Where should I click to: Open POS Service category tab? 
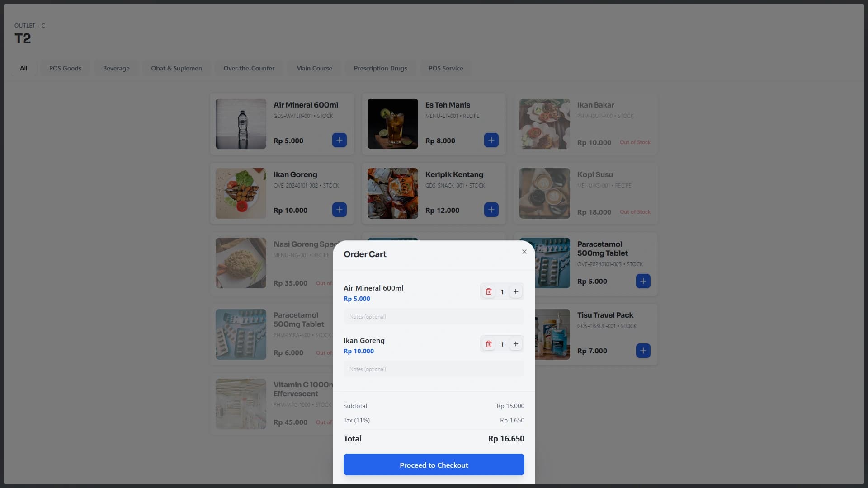pyautogui.click(x=446, y=68)
